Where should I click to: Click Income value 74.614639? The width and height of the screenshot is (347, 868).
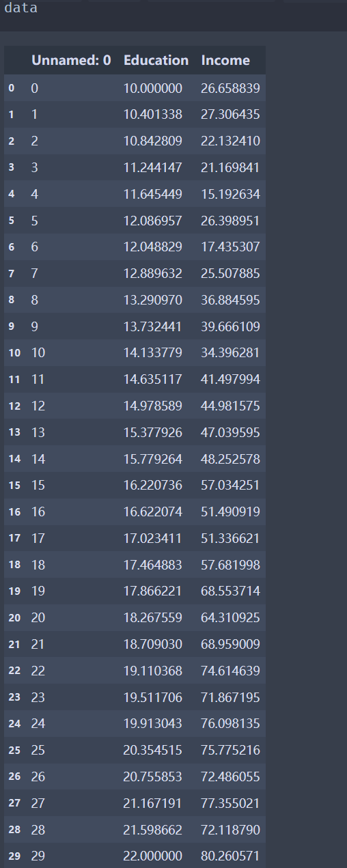[x=230, y=670]
